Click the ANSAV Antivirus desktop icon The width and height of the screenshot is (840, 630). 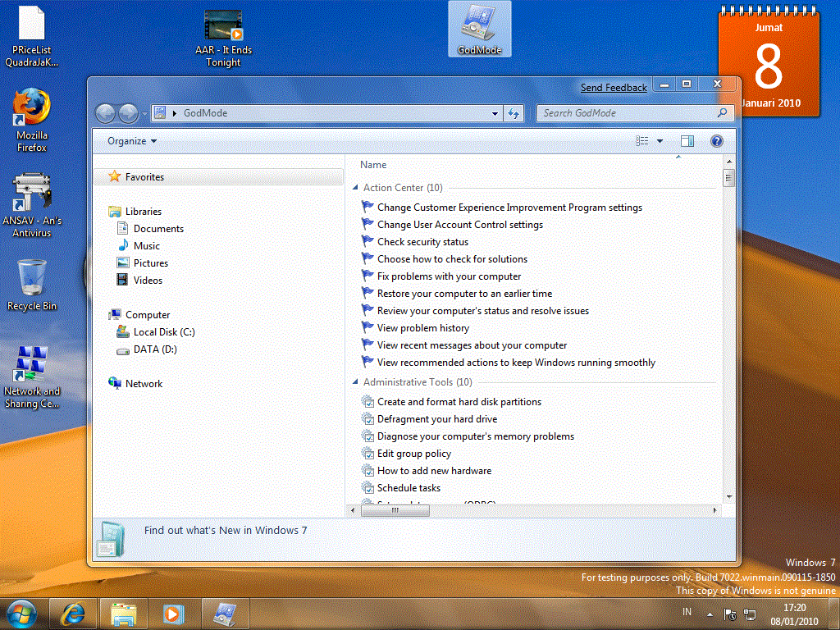(32, 205)
